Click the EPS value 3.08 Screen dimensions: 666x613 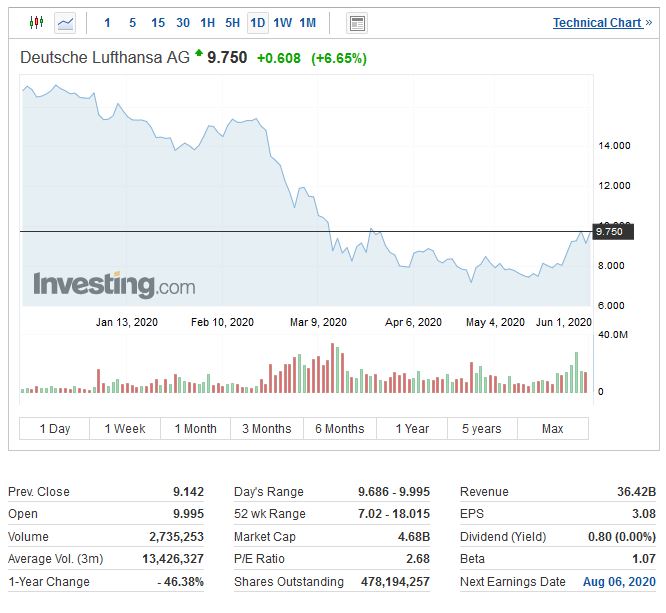[x=644, y=514]
